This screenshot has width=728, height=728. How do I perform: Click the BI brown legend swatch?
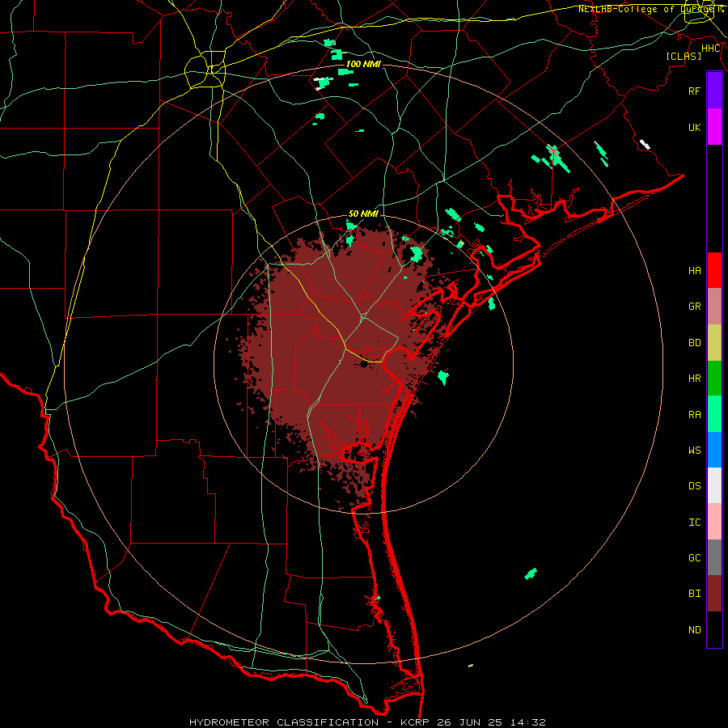pyautogui.click(x=714, y=594)
